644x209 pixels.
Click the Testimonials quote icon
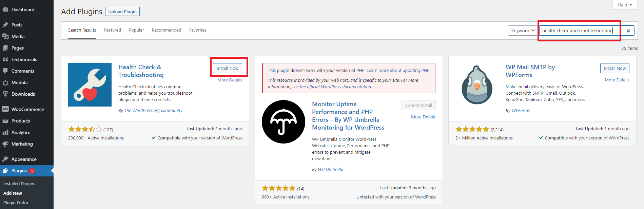point(5,59)
